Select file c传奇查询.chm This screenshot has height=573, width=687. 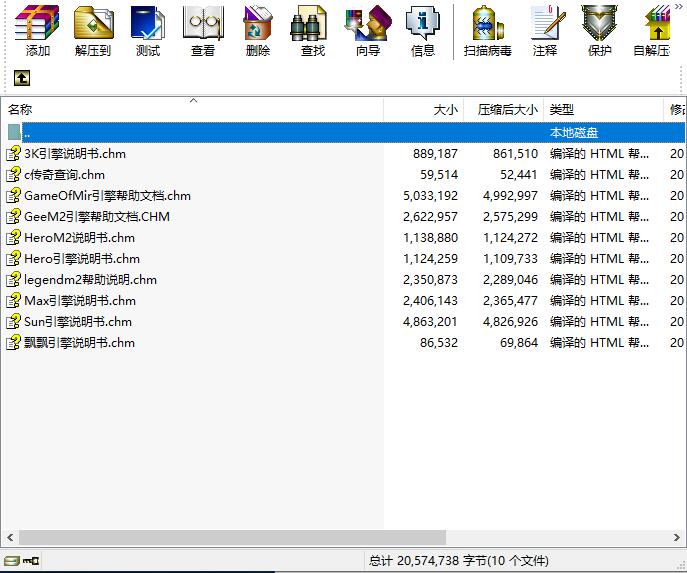(343, 175)
